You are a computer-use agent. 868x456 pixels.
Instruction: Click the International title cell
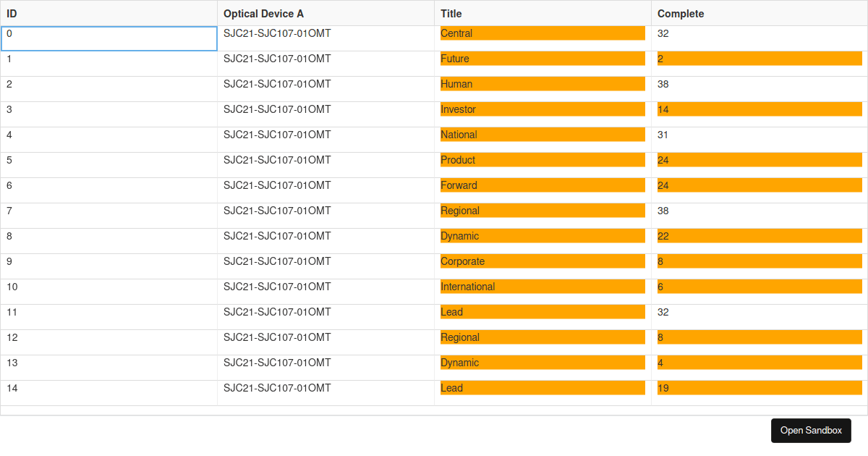[542, 287]
